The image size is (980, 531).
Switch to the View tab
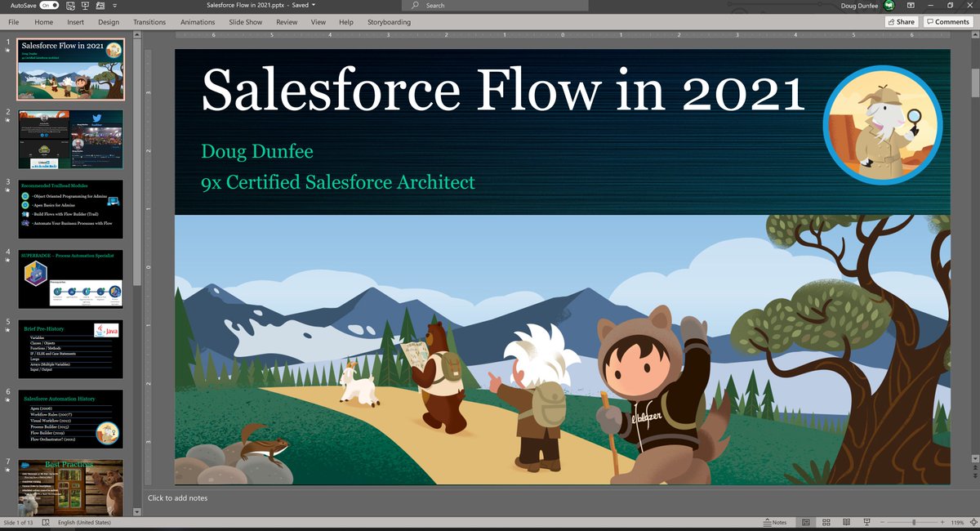(x=318, y=22)
